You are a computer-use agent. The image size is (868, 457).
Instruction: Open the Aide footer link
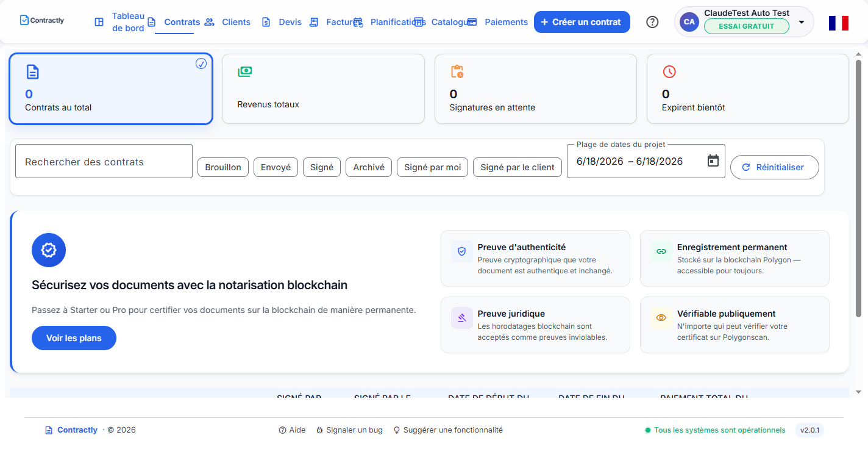(292, 430)
